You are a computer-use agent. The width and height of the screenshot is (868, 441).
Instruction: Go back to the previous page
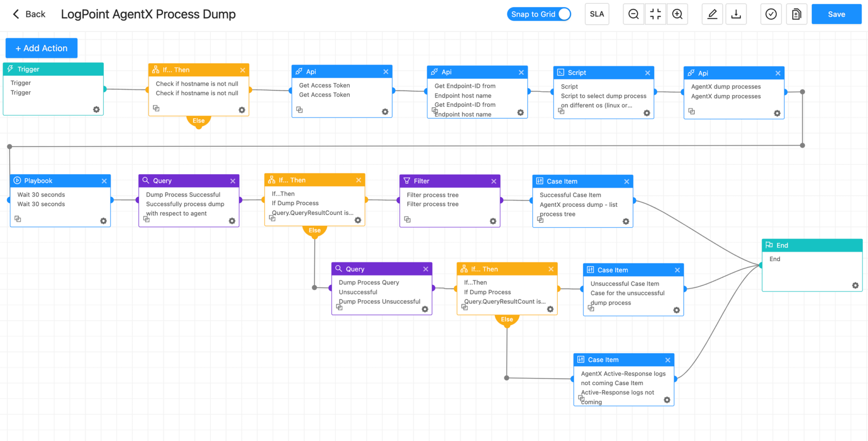click(29, 14)
